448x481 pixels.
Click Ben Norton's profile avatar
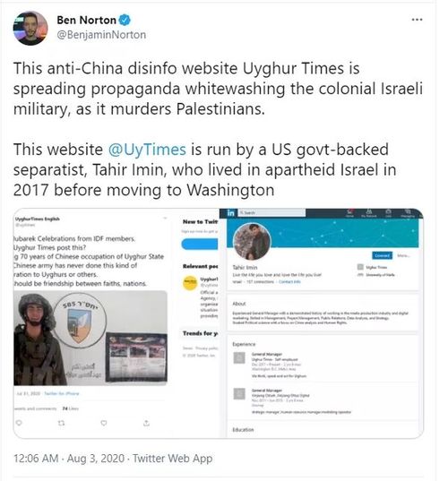30,28
